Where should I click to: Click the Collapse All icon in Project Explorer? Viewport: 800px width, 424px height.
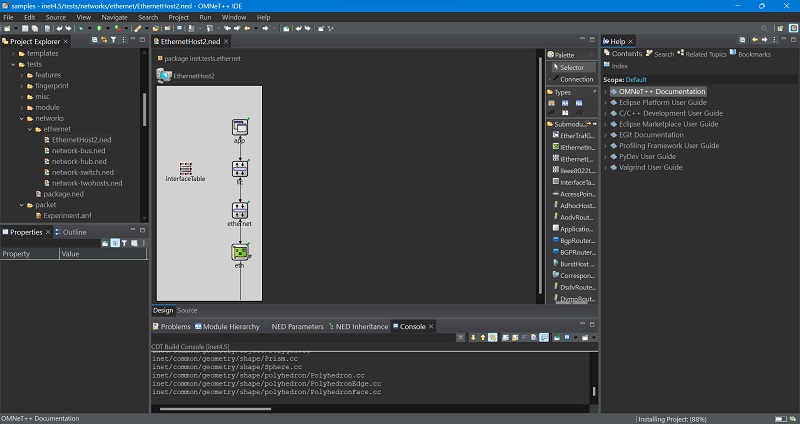pyautogui.click(x=94, y=40)
